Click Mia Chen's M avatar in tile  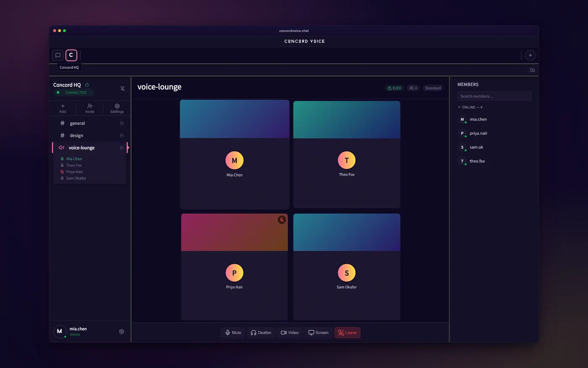[x=234, y=160]
